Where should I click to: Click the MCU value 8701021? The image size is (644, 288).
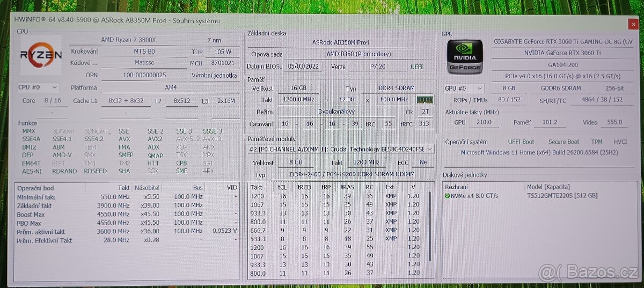click(222, 64)
